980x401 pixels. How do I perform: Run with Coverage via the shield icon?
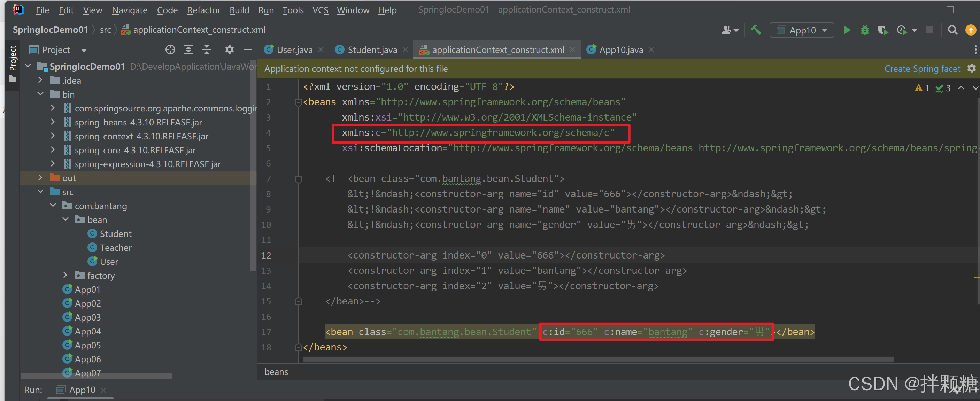coord(882,30)
